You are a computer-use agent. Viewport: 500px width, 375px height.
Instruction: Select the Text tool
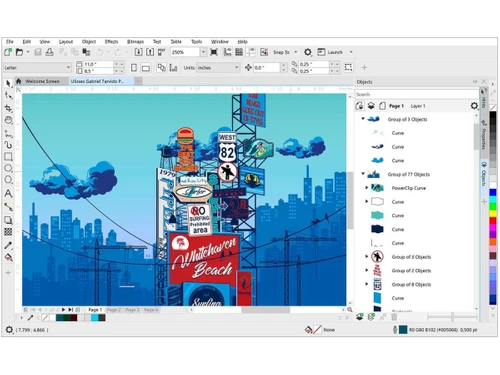pos(8,193)
